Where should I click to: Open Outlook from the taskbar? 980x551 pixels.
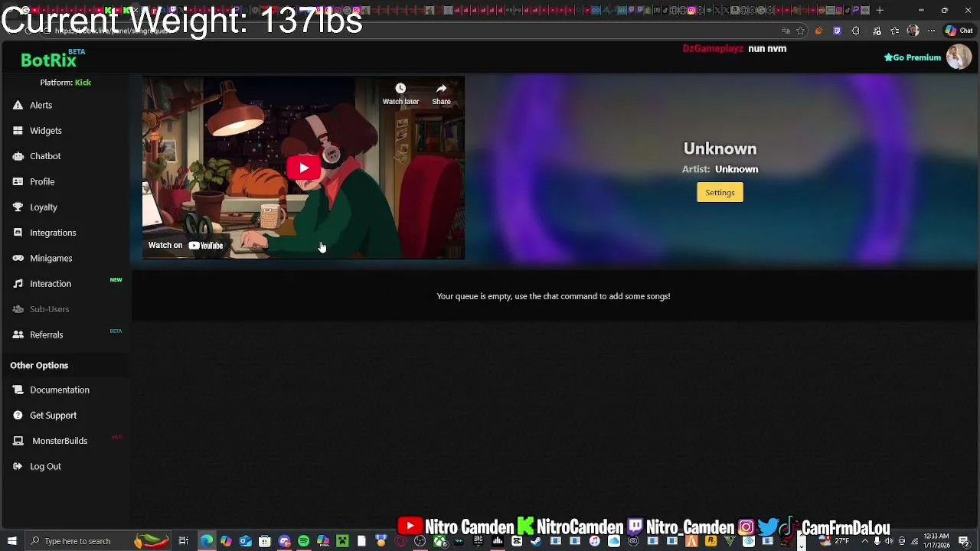point(245,541)
